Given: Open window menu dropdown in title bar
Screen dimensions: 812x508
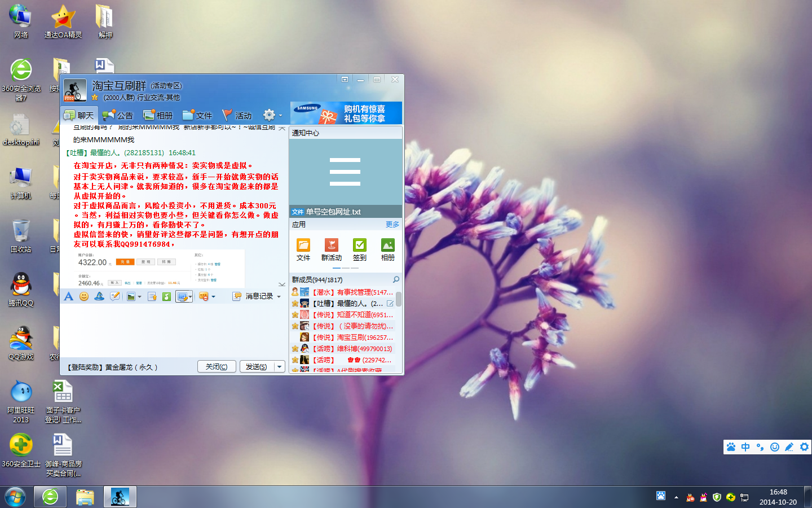Looking at the screenshot, I should (x=345, y=80).
